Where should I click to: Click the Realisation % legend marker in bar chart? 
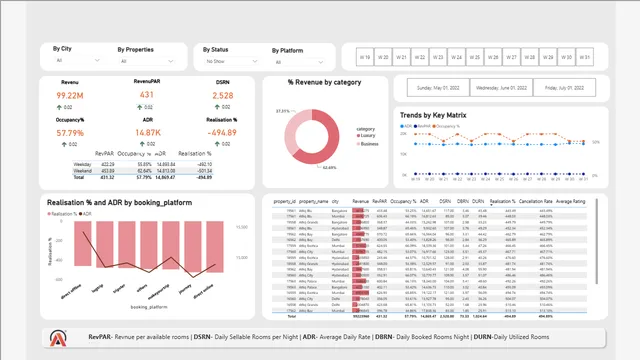tap(49, 214)
